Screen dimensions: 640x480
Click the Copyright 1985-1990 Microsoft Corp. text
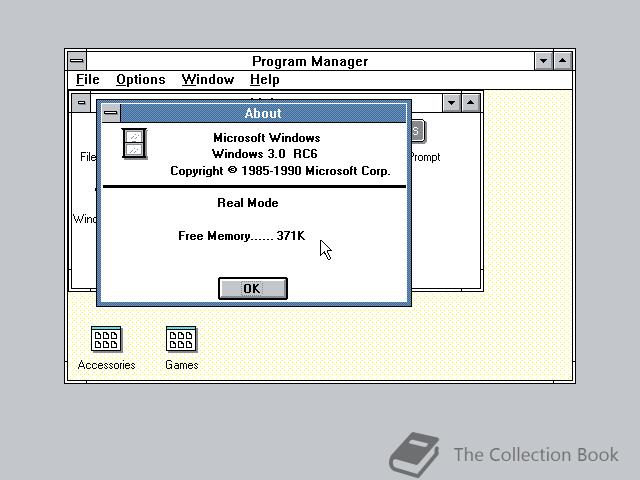click(280, 171)
